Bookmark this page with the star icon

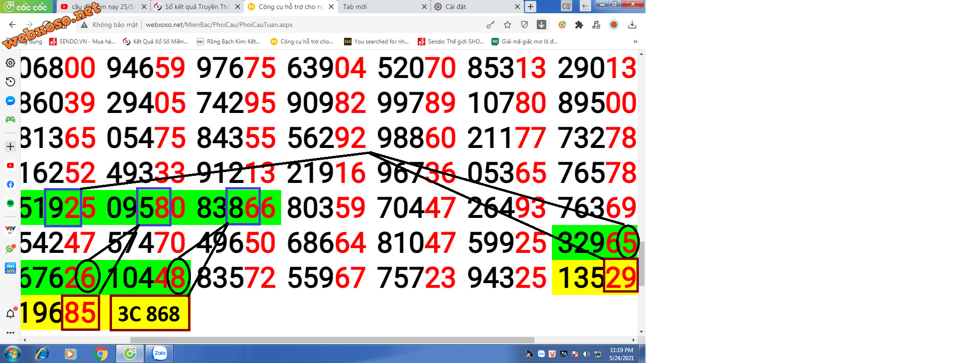507,25
